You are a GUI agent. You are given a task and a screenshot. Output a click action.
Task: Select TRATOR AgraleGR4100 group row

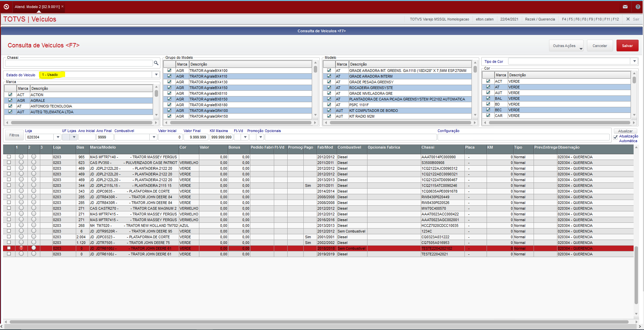[x=238, y=111]
